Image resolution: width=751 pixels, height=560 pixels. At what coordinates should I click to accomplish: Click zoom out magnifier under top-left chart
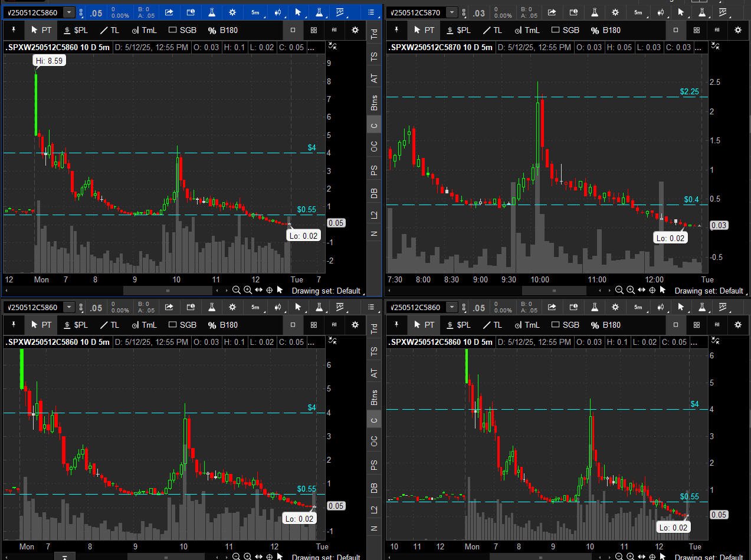(x=236, y=290)
